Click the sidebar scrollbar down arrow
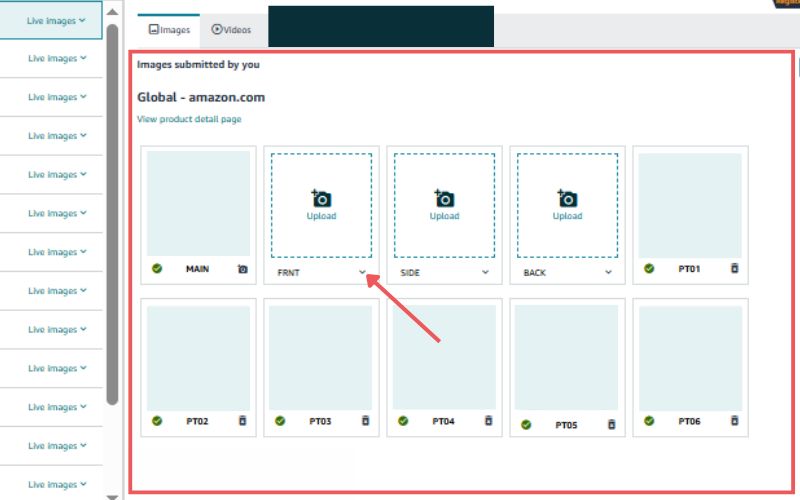800x500 pixels. [113, 496]
